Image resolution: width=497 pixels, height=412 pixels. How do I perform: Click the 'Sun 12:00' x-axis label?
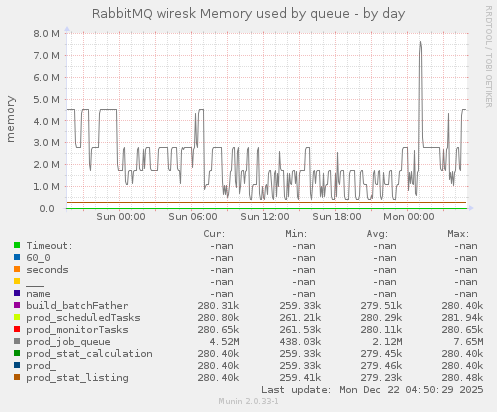point(265,217)
